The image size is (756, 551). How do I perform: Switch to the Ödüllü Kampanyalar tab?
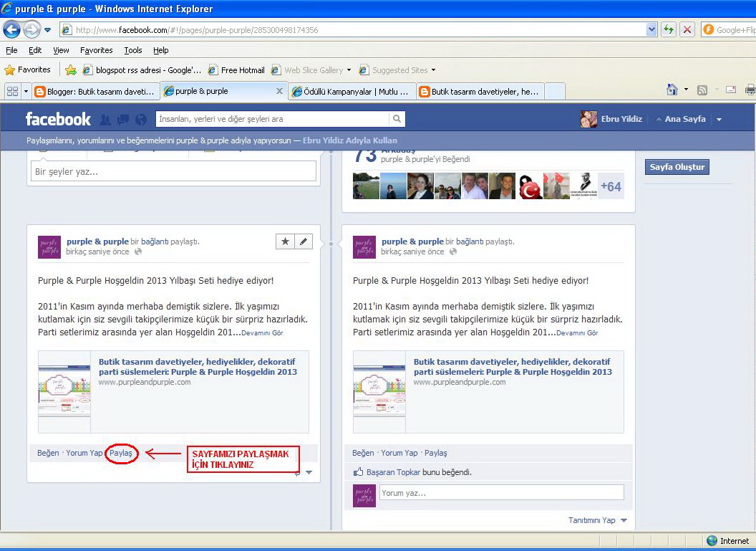[352, 91]
